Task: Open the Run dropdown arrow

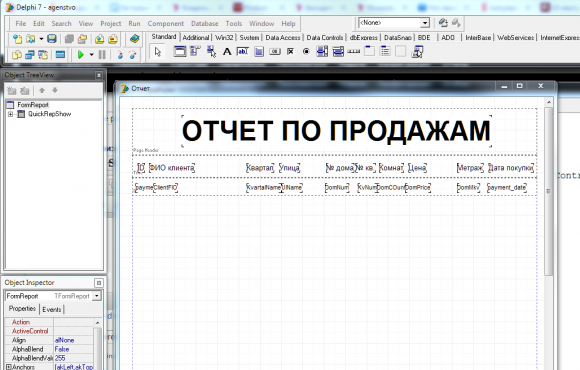Action: (91, 55)
